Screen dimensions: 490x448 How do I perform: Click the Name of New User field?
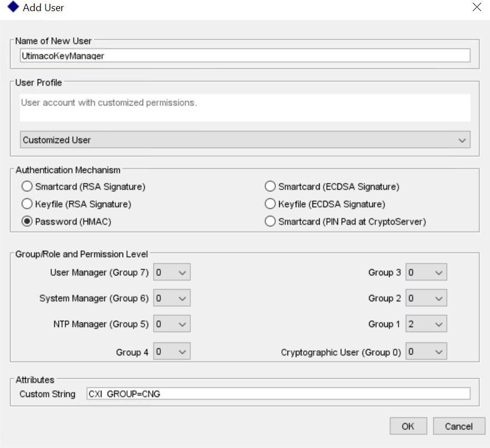(x=245, y=56)
